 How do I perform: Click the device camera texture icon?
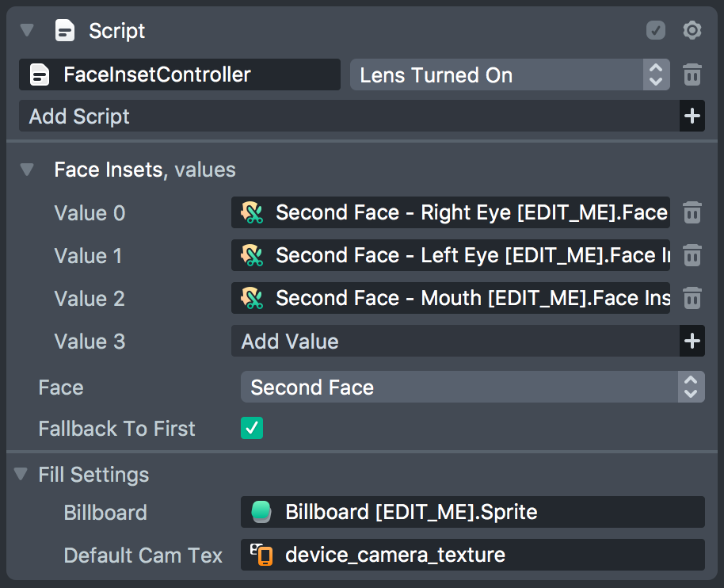click(x=261, y=555)
